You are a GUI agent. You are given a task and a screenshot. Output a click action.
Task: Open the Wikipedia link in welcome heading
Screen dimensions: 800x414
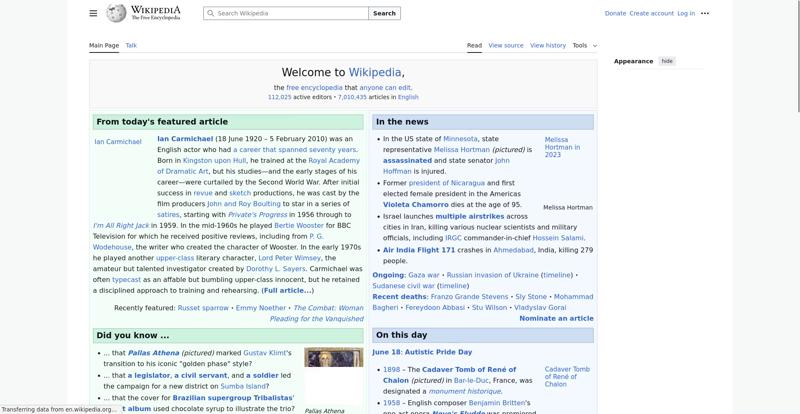pyautogui.click(x=374, y=72)
